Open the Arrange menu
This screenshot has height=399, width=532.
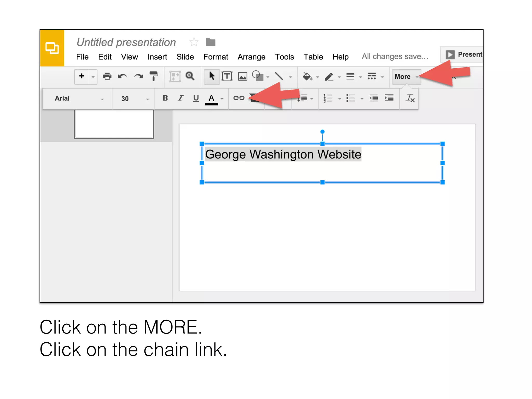click(x=251, y=57)
